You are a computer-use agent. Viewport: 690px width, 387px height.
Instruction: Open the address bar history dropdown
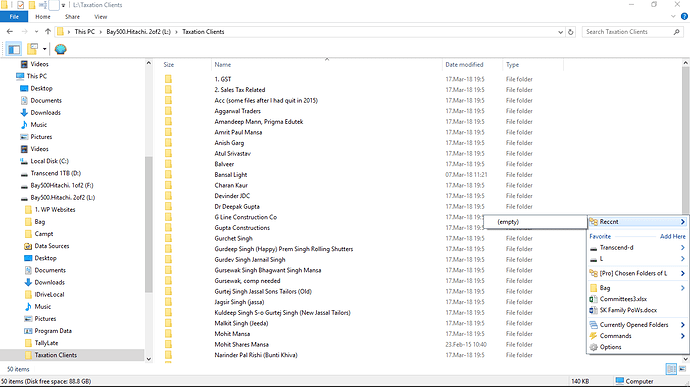(560, 32)
